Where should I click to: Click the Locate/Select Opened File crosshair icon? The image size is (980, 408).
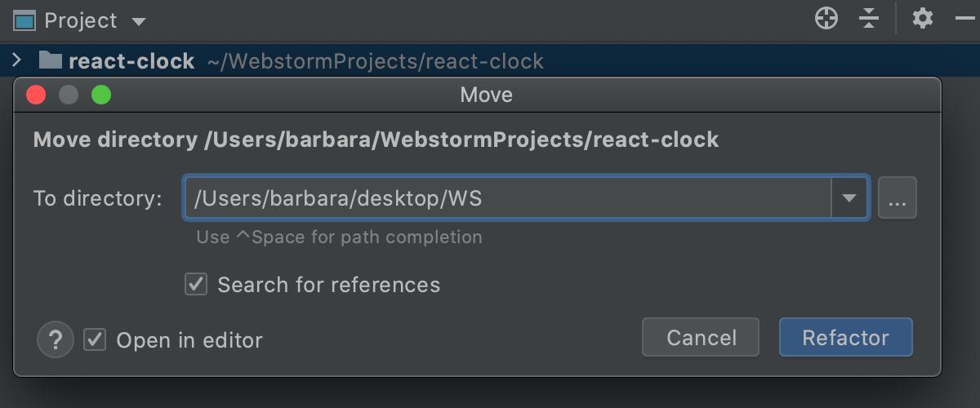point(826,19)
